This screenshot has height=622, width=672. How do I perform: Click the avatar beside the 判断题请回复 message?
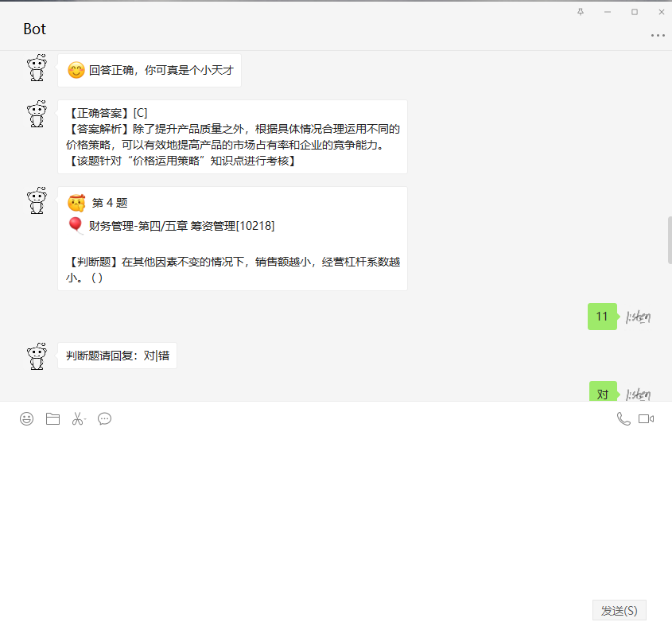pos(37,356)
